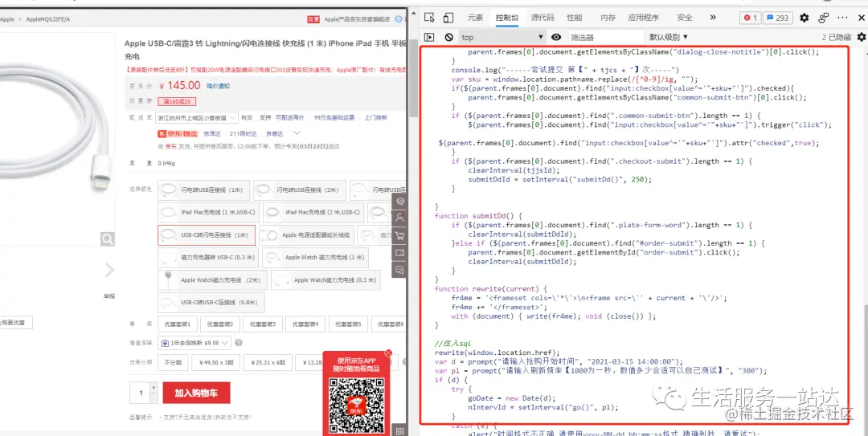
Task: Select 不分期 installment option
Action: [172, 364]
